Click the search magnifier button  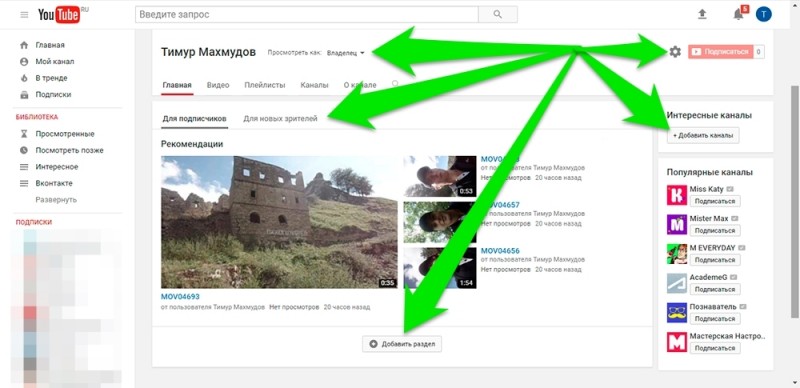pos(497,14)
